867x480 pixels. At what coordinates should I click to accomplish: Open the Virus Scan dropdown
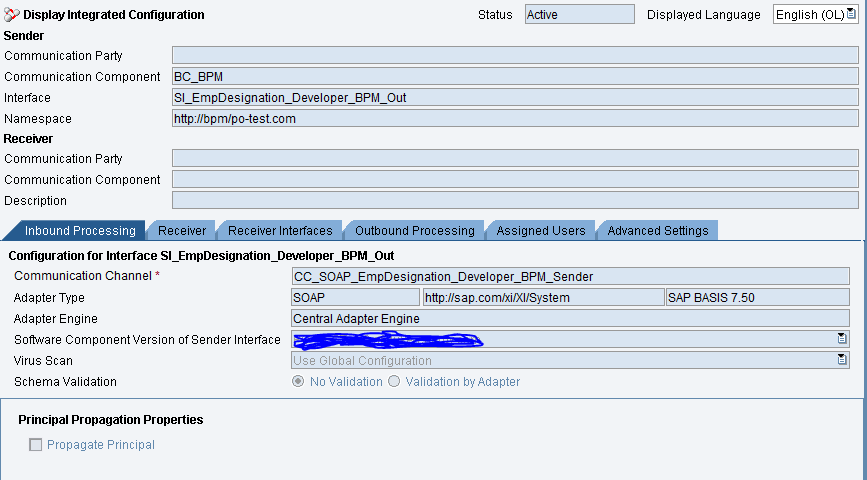(842, 360)
